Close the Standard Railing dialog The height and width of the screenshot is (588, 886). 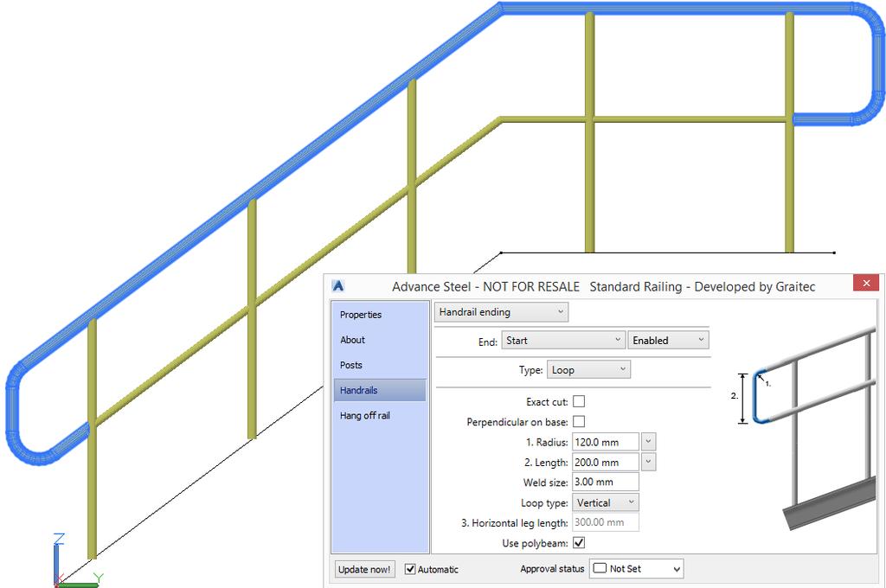pos(866,283)
